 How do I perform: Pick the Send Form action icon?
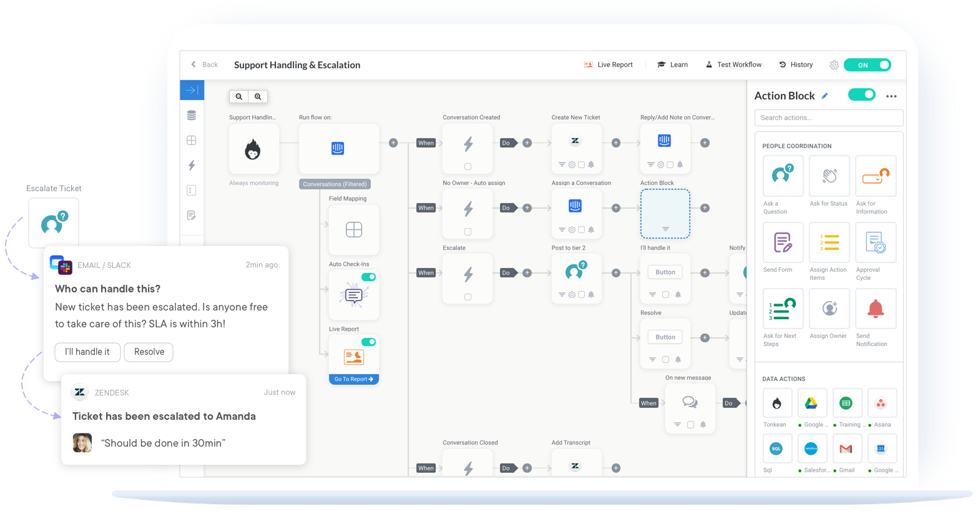coord(783,242)
